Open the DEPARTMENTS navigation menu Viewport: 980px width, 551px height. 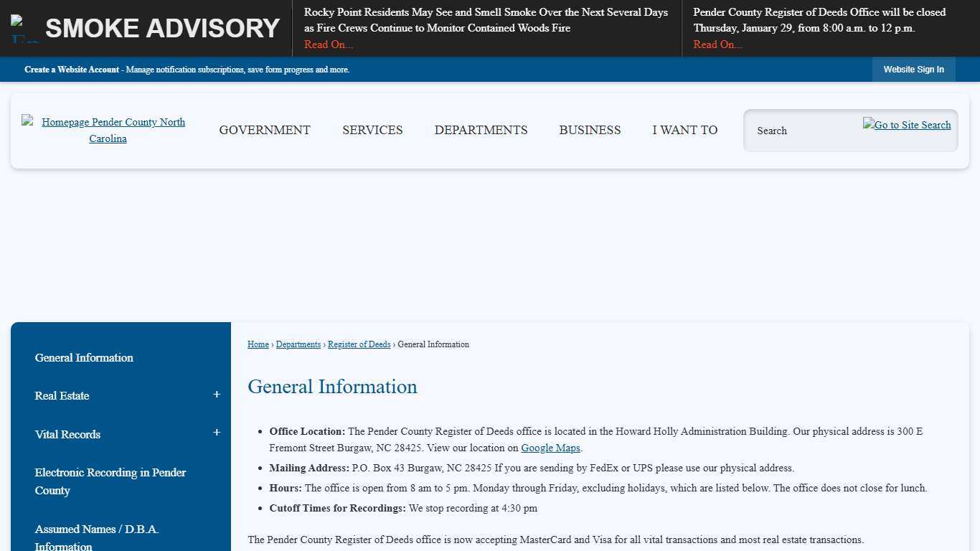pyautogui.click(x=481, y=130)
